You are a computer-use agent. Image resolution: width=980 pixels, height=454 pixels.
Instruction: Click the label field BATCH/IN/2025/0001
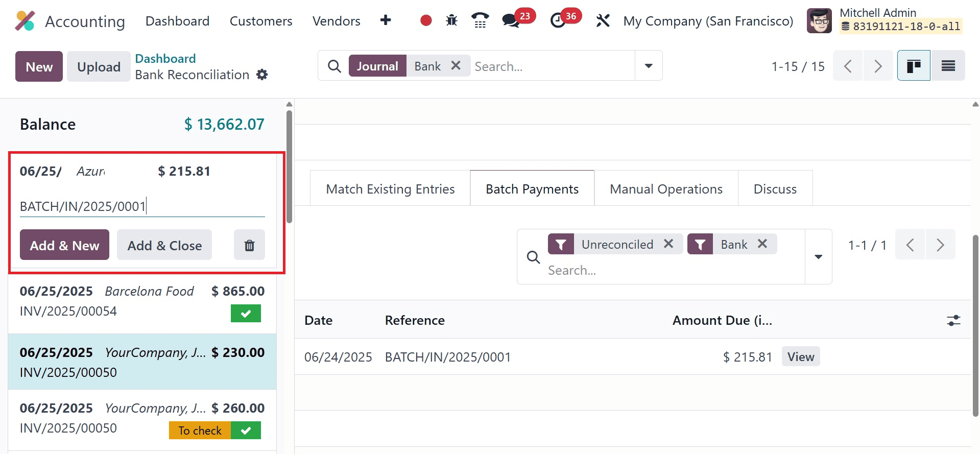pyautogui.click(x=142, y=206)
